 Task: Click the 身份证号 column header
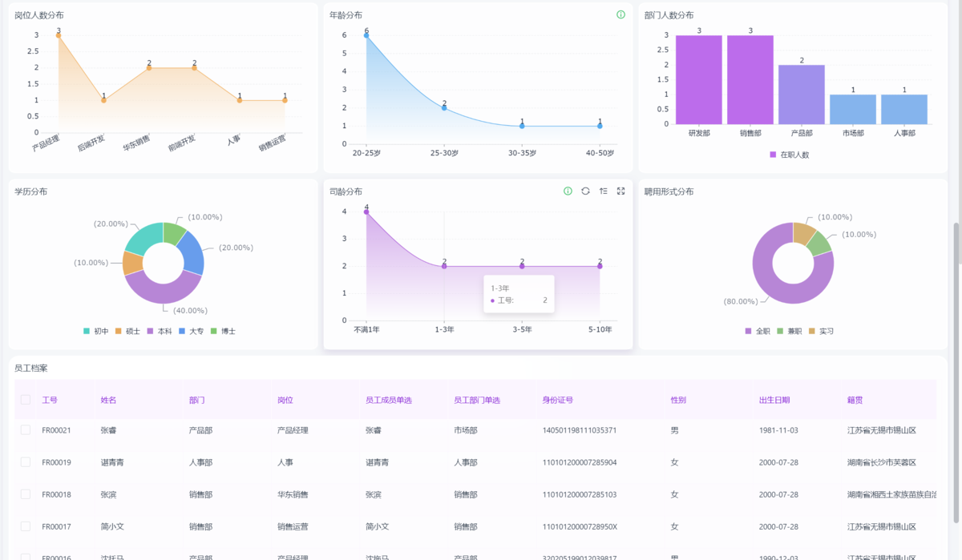pyautogui.click(x=558, y=400)
